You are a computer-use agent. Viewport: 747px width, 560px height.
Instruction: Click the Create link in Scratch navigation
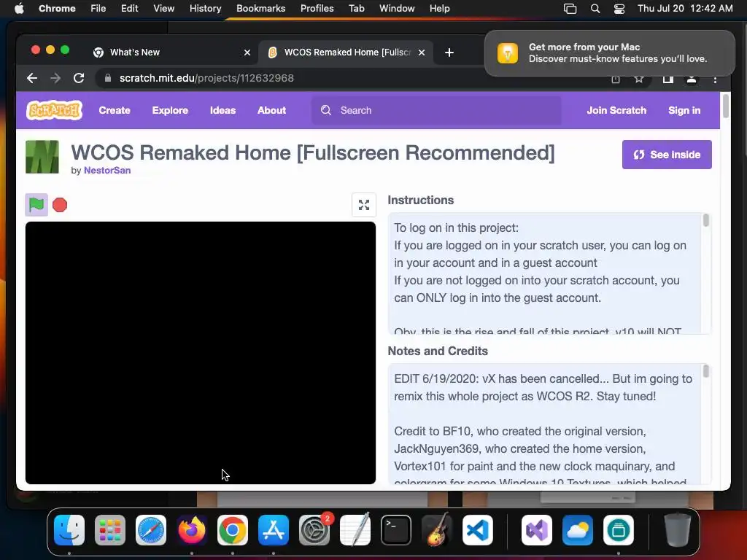115,110
